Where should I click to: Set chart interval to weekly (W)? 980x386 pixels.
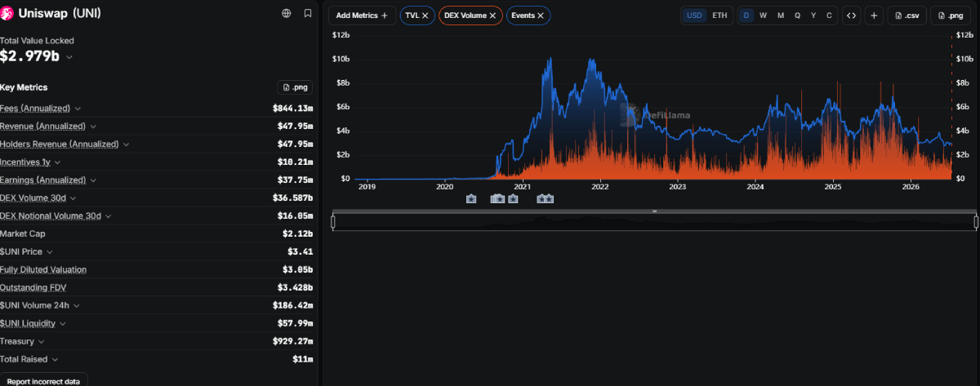coord(763,16)
